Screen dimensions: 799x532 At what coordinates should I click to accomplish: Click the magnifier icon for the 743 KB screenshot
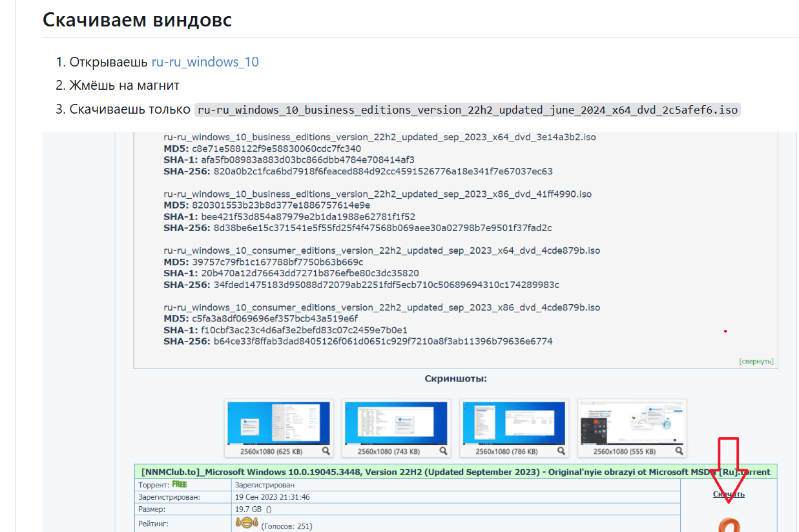pos(443,451)
